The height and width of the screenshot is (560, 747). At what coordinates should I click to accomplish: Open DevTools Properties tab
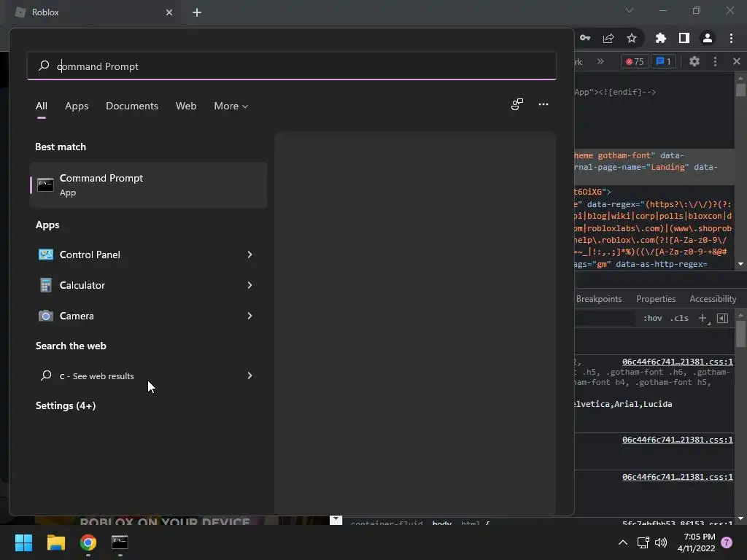656,299
